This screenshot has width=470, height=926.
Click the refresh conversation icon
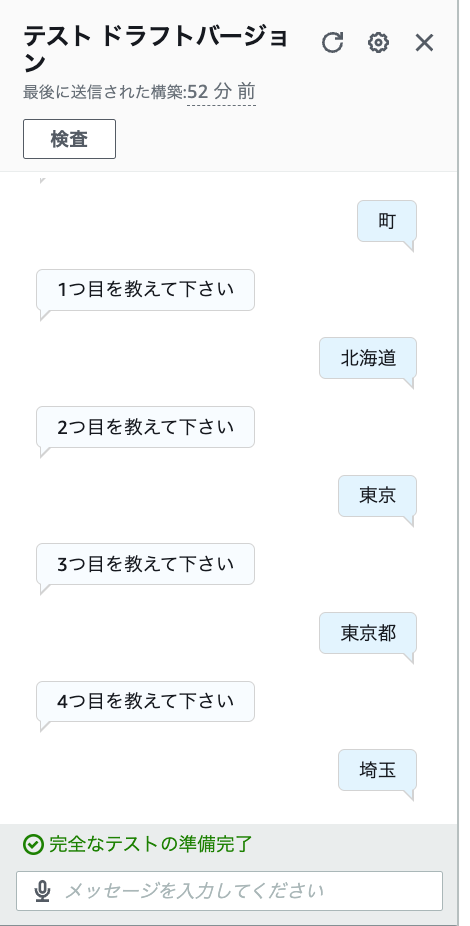click(x=332, y=43)
